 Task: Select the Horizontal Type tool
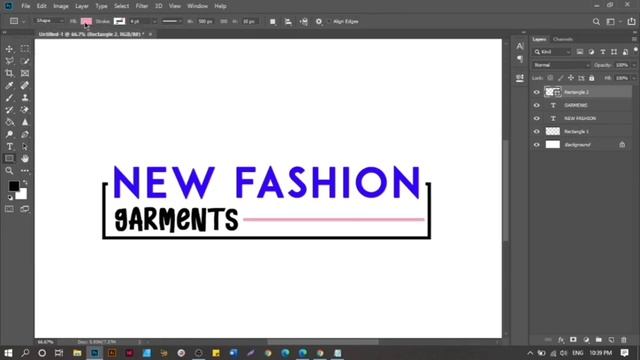click(x=9, y=147)
